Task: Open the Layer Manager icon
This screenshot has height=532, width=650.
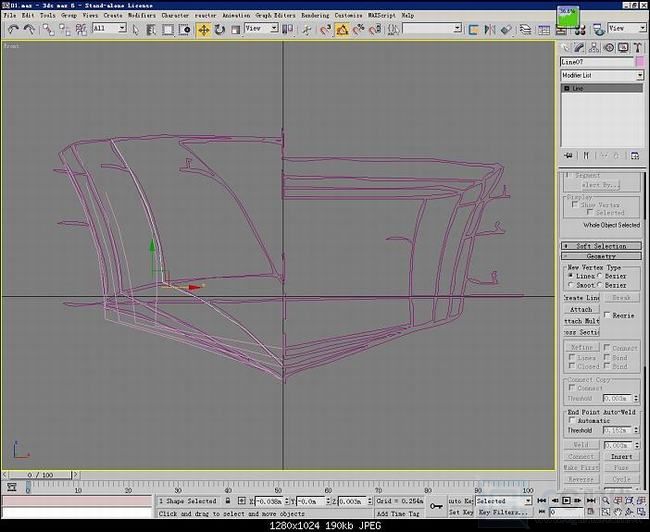Action: click(525, 29)
